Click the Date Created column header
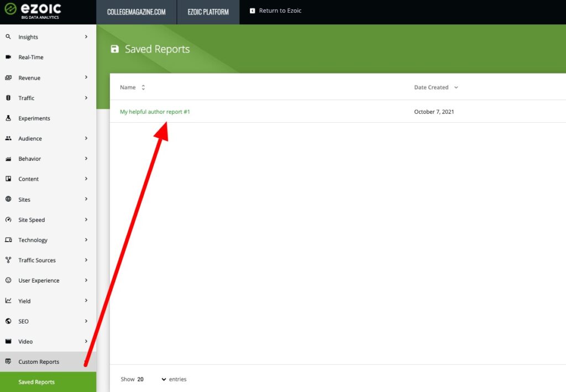Image resolution: width=566 pixels, height=392 pixels. (x=431, y=87)
